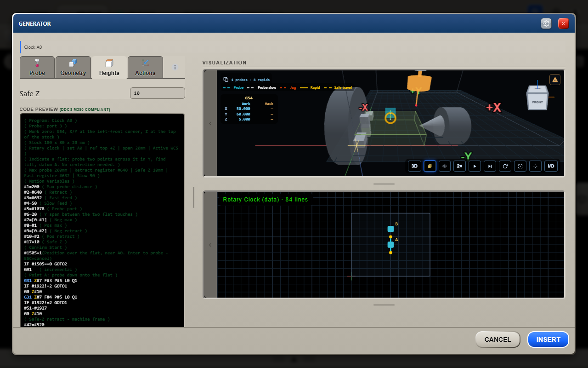Open the Actions tab
The height and width of the screenshot is (368, 588).
[145, 67]
